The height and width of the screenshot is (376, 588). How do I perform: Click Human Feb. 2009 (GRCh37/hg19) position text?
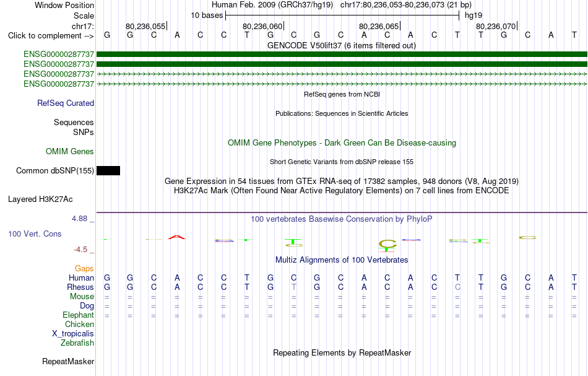point(272,5)
